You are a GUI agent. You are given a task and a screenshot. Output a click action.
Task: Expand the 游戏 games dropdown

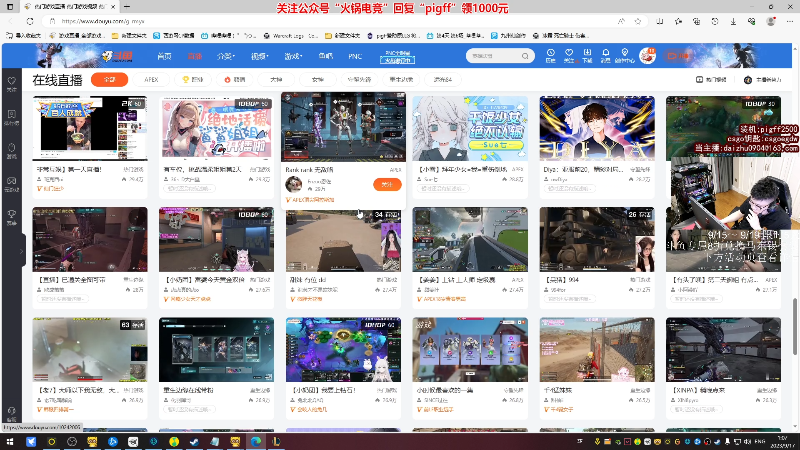click(293, 56)
